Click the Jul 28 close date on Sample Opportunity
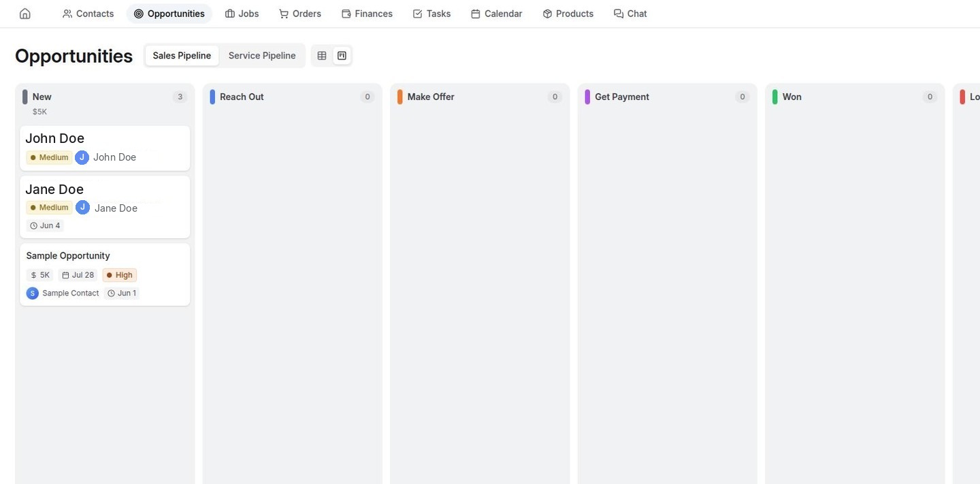Viewport: 980px width, 484px height. coord(78,275)
